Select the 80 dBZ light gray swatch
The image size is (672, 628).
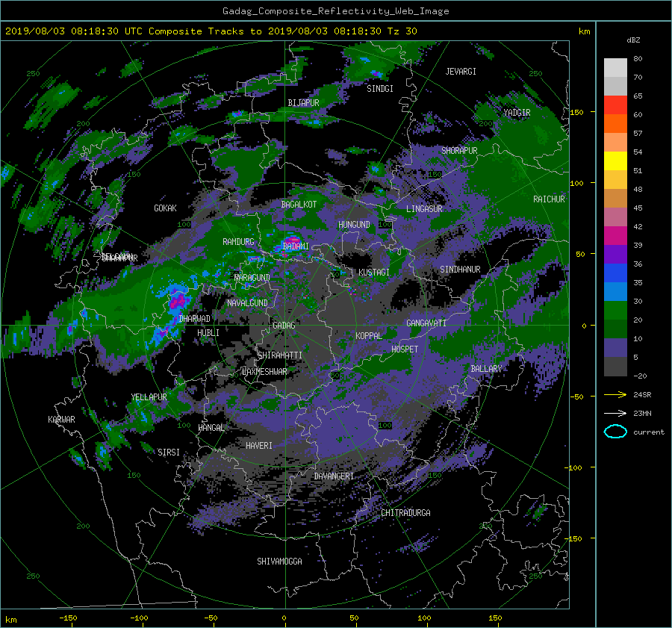tap(615, 67)
